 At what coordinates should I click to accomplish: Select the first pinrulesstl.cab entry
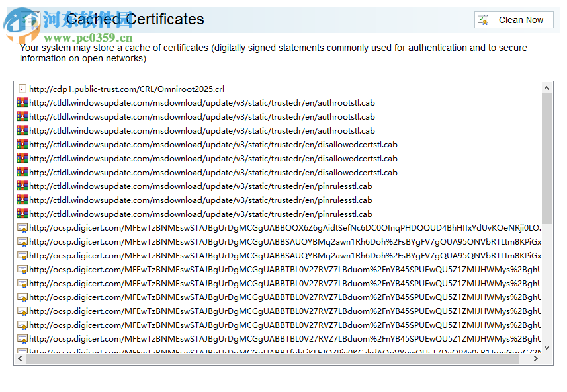[200, 186]
